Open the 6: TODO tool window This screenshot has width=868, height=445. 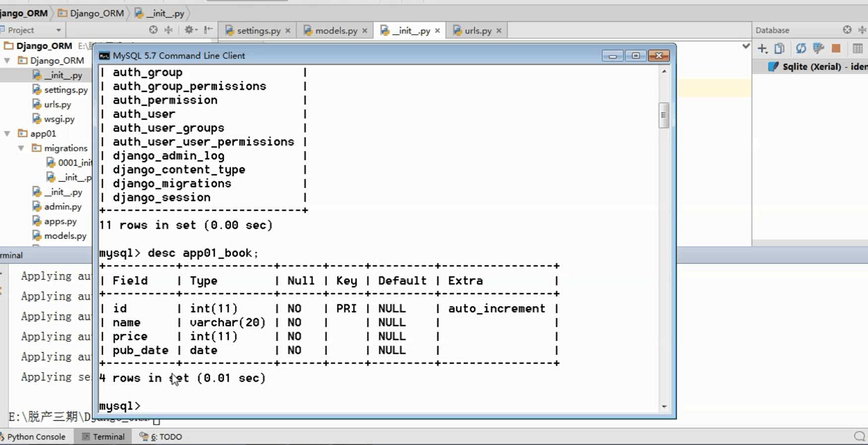click(161, 437)
